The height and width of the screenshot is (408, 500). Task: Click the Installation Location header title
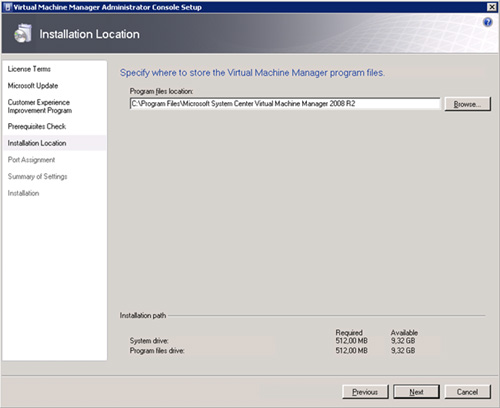click(x=89, y=34)
